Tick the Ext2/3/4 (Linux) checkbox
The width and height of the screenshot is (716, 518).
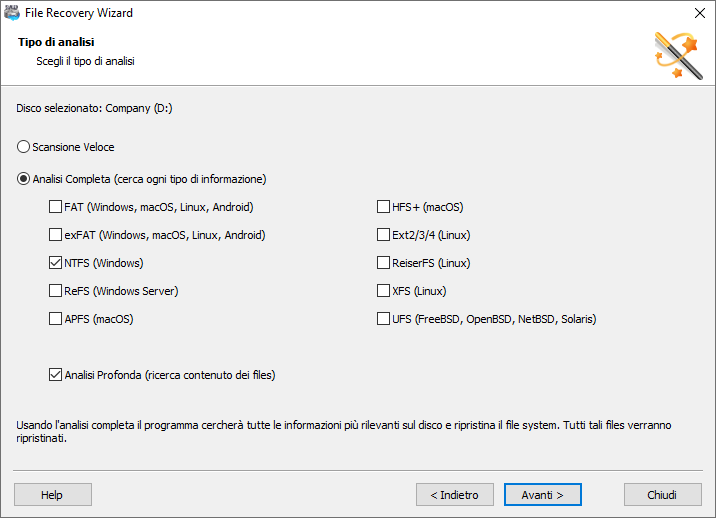[x=383, y=235]
